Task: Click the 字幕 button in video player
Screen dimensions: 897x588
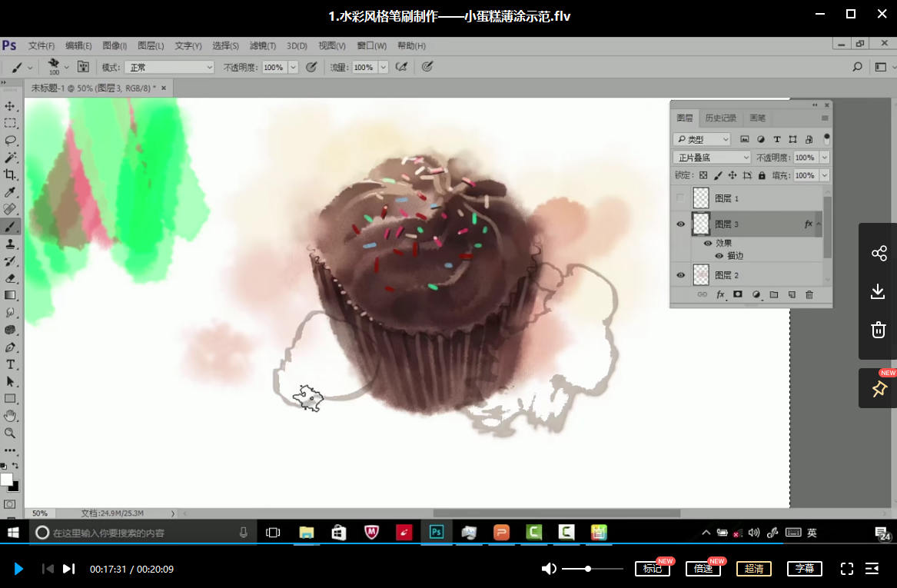Action: point(804,569)
